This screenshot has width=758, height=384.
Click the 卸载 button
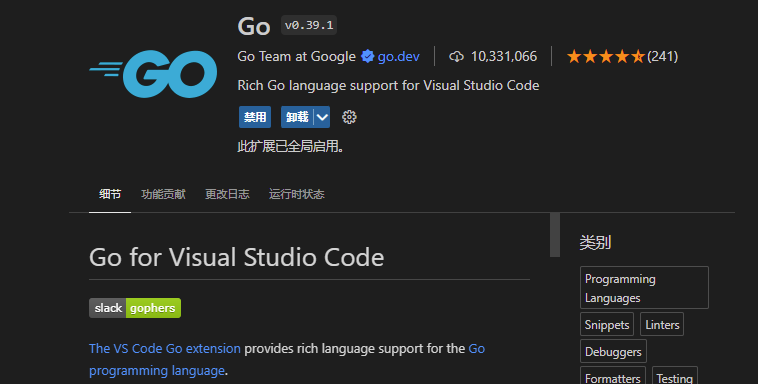click(297, 117)
